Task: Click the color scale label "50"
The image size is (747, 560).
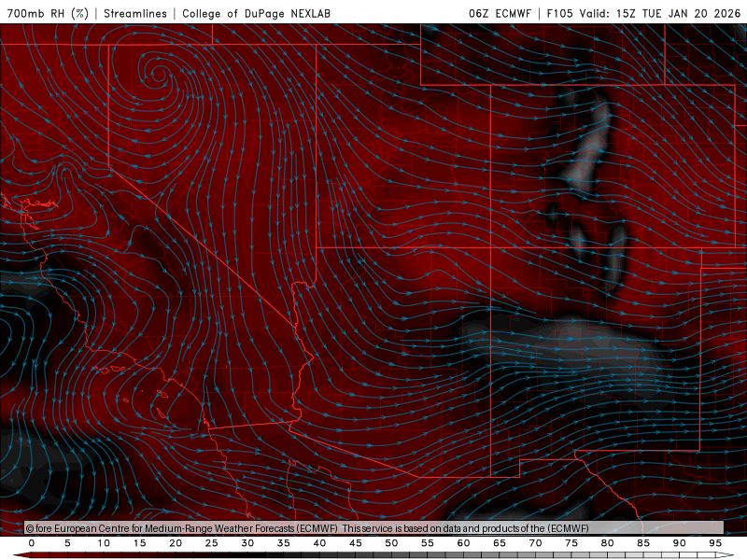Action: pyautogui.click(x=391, y=543)
